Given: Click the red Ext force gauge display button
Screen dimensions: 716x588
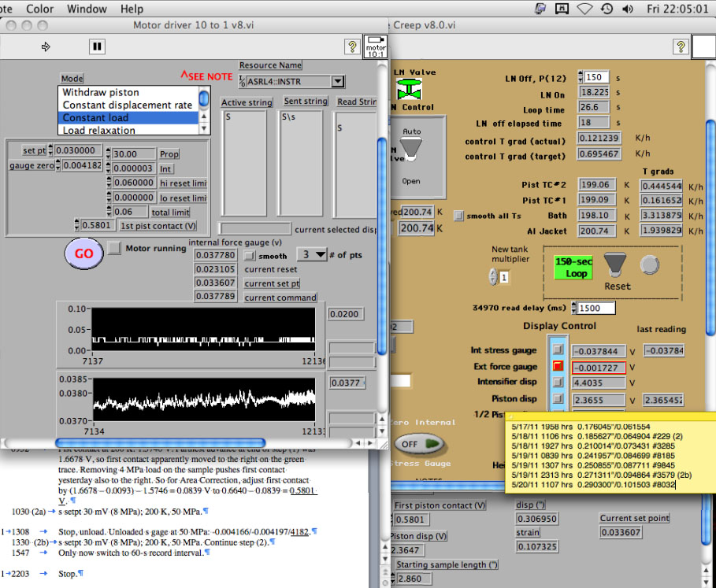Looking at the screenshot, I should coord(558,367).
